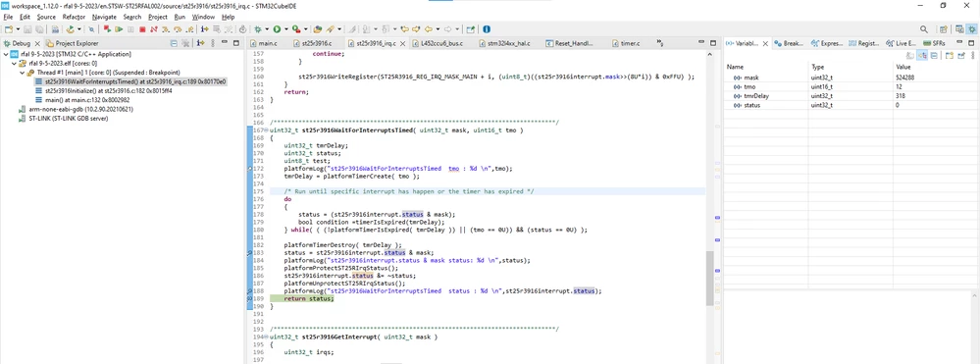Show hidden editor tabs list chevron

(659, 43)
